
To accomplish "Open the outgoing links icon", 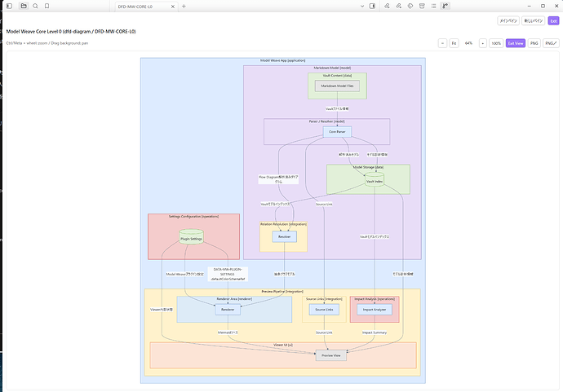I will click(x=398, y=6).
